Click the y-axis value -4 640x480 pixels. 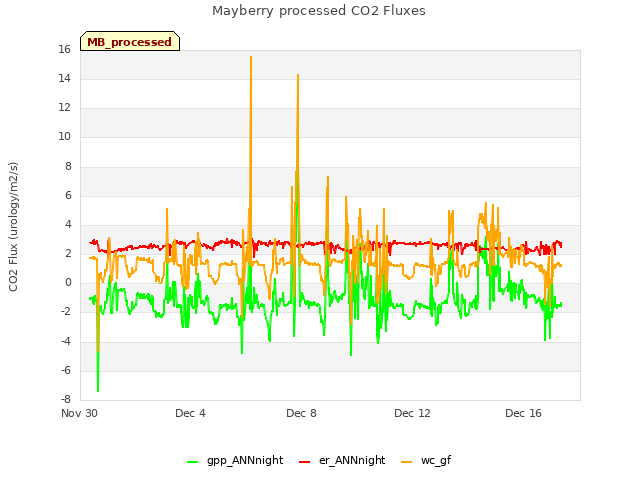coord(66,341)
